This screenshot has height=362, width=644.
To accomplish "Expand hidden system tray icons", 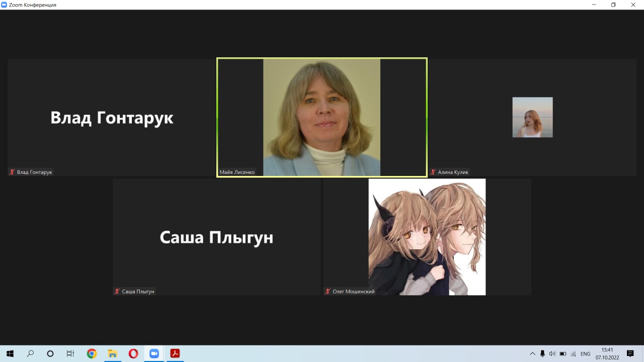I will [x=532, y=353].
